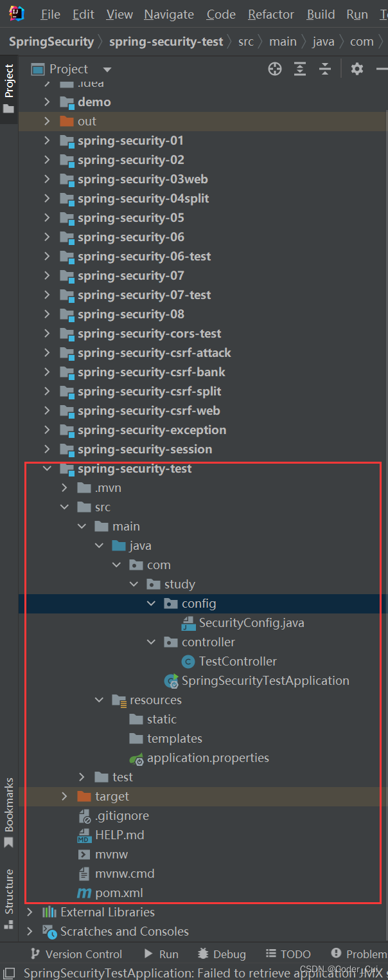Screen dimensions: 388x980
Task: Click src in the breadcrumb bar
Action: [246, 41]
